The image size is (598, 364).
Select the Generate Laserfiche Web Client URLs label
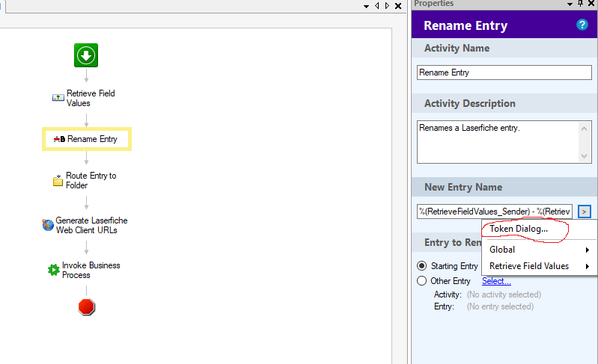(91, 226)
